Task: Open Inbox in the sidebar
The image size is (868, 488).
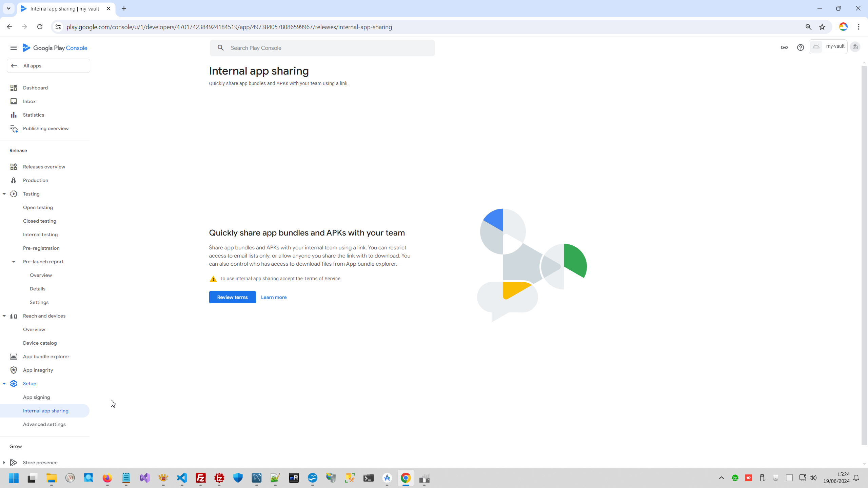Action: 29,101
